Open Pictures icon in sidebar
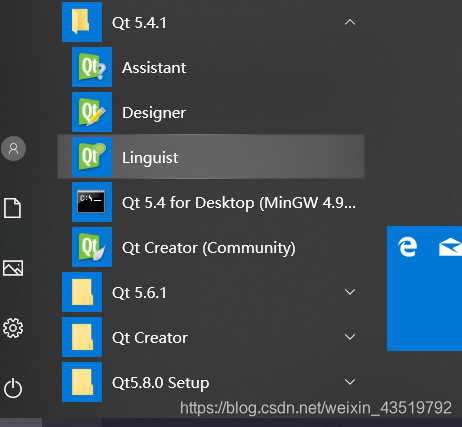 tap(13, 268)
